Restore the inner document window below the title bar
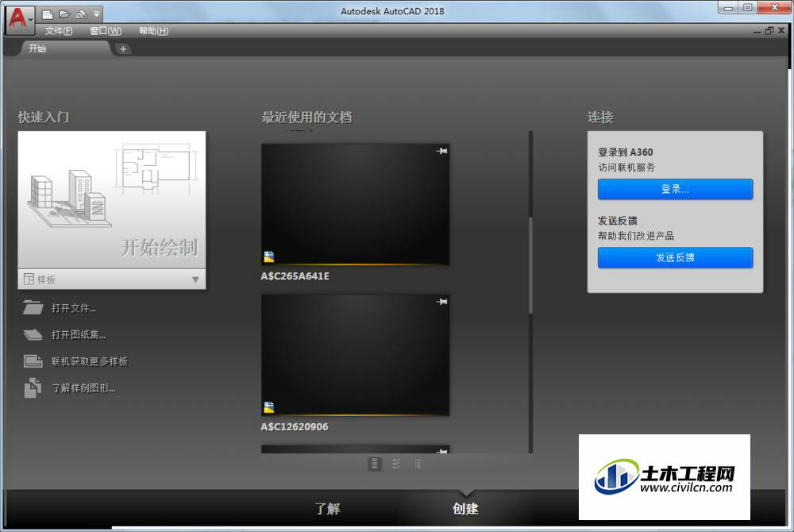 point(769,31)
